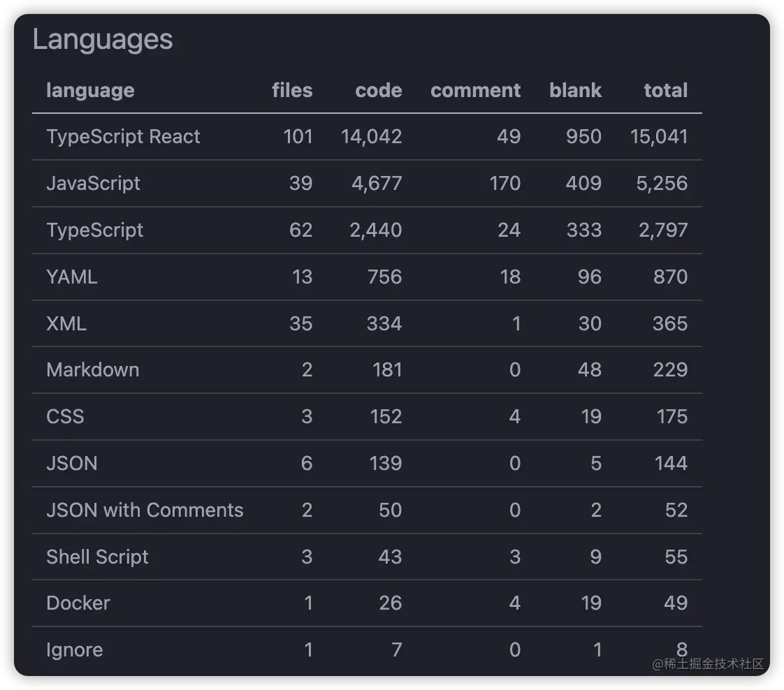Select the Ignore row label
Screen dimensions: 784x690
74,649
